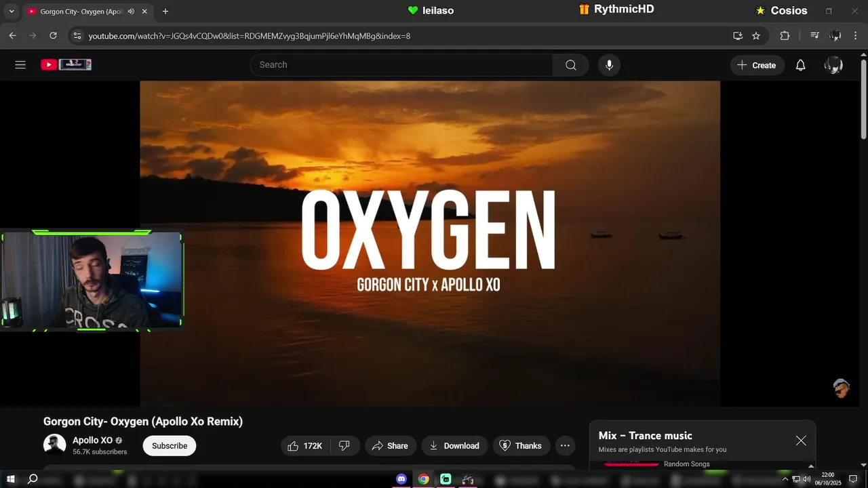Open the volume control in system tray

click(x=807, y=479)
